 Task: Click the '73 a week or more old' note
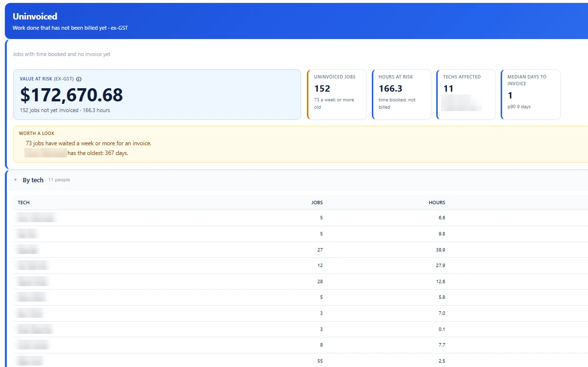[334, 103]
